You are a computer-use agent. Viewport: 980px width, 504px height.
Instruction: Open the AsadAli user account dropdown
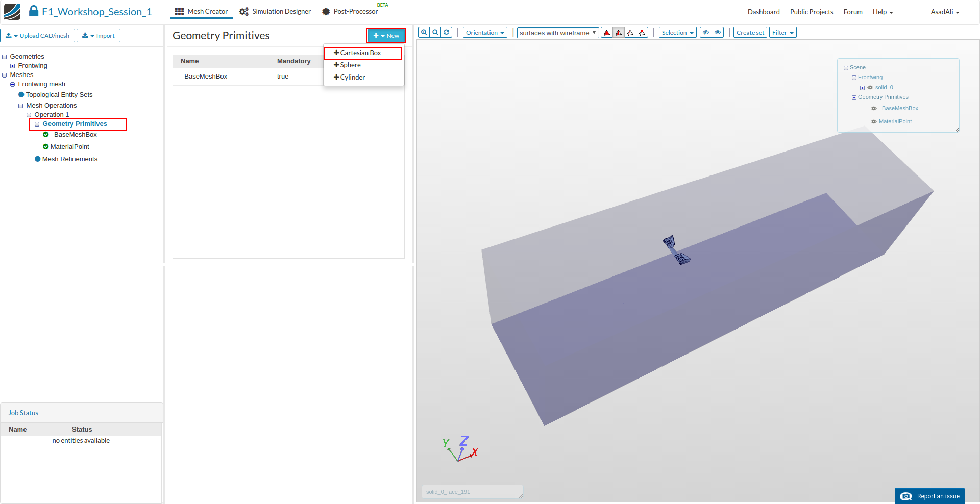(945, 12)
